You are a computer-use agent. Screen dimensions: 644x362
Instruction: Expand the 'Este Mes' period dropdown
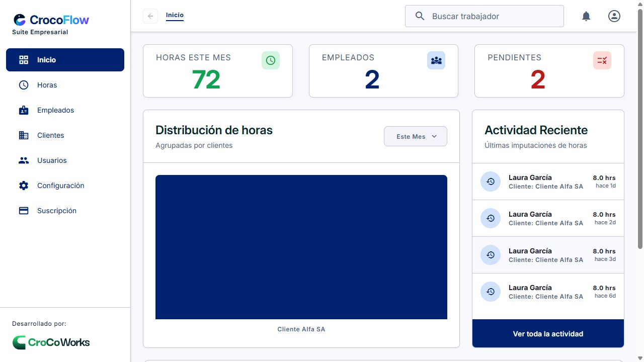coord(416,136)
